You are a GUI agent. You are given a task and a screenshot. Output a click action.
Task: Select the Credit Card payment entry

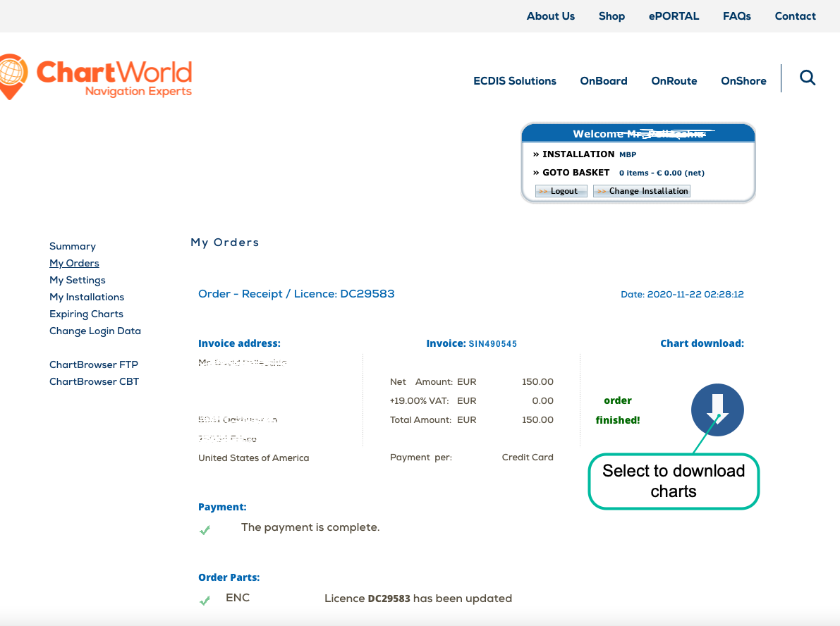click(528, 457)
